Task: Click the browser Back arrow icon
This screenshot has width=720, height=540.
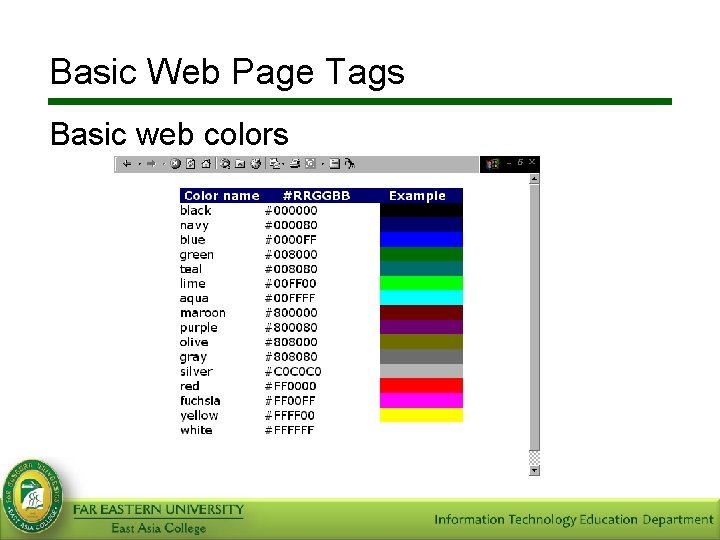Action: [x=127, y=163]
